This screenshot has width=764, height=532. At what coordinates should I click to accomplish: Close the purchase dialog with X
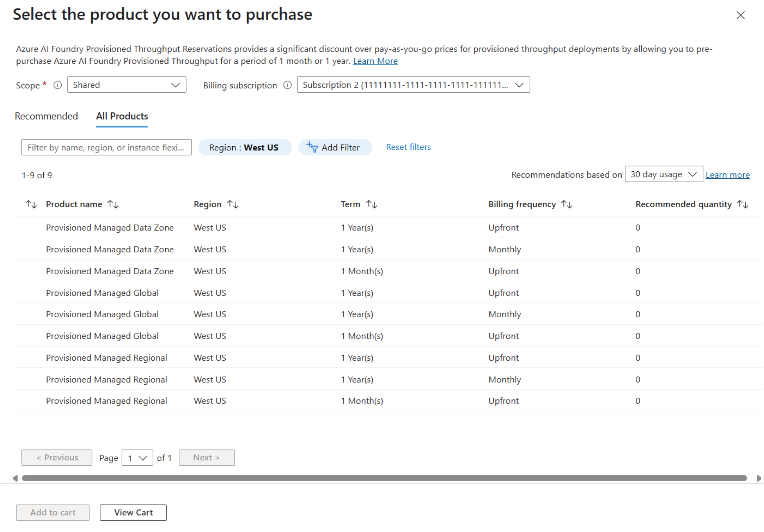pos(740,15)
